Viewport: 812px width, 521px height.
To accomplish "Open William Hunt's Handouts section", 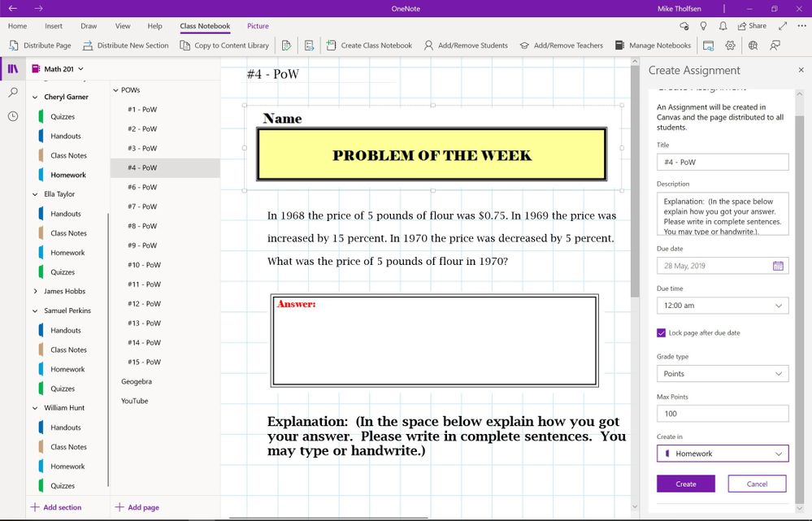I will [x=66, y=428].
